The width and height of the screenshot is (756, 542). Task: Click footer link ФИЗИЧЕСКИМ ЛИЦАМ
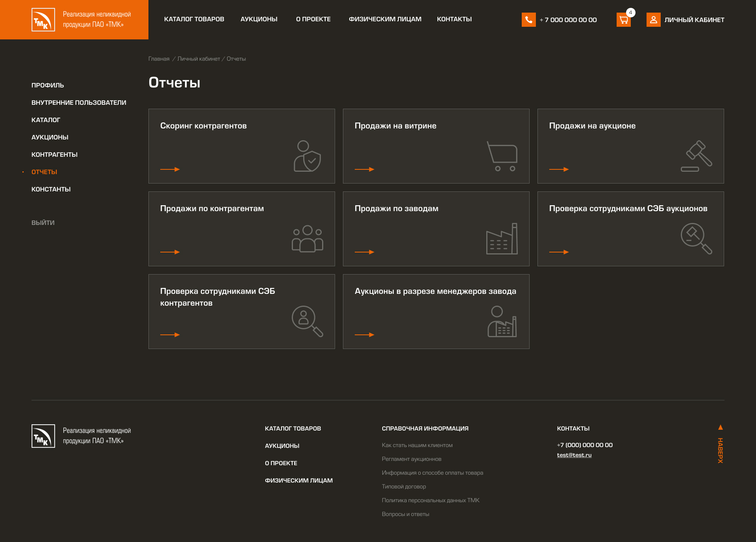point(299,480)
